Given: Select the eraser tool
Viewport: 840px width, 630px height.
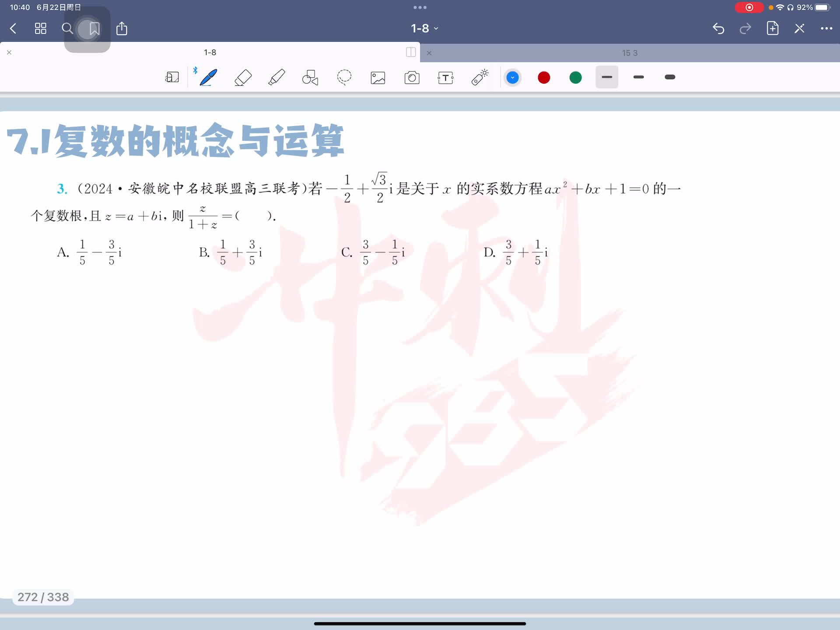Looking at the screenshot, I should tap(243, 77).
